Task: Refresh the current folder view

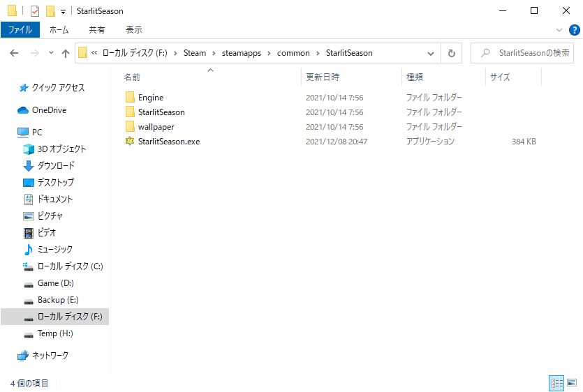Action: [451, 53]
